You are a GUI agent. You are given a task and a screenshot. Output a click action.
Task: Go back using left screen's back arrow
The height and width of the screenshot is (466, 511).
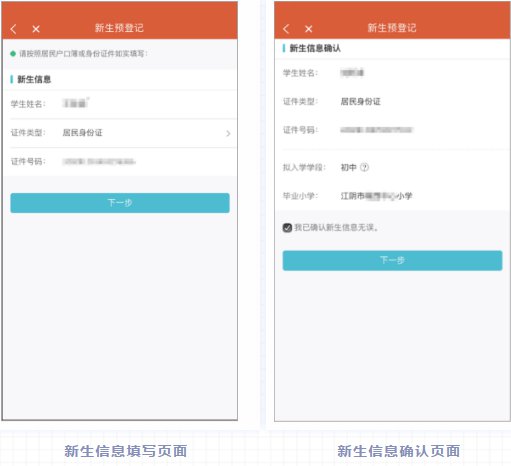point(13,29)
